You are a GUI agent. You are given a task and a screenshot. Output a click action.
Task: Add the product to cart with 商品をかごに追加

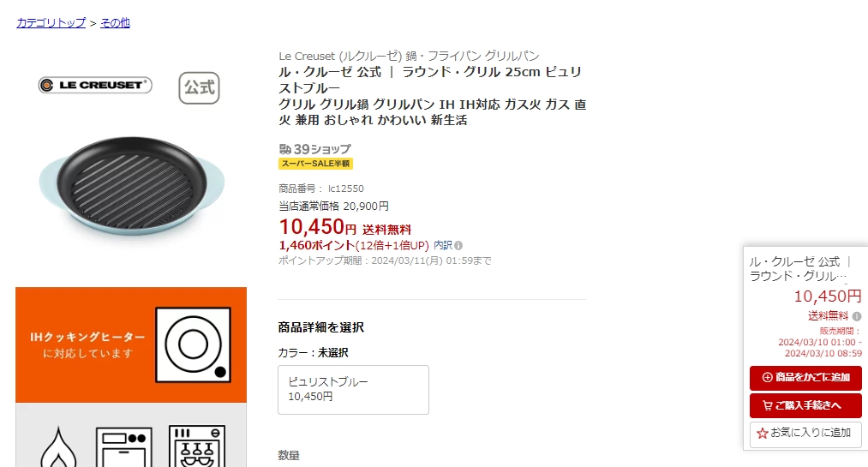pos(805,377)
